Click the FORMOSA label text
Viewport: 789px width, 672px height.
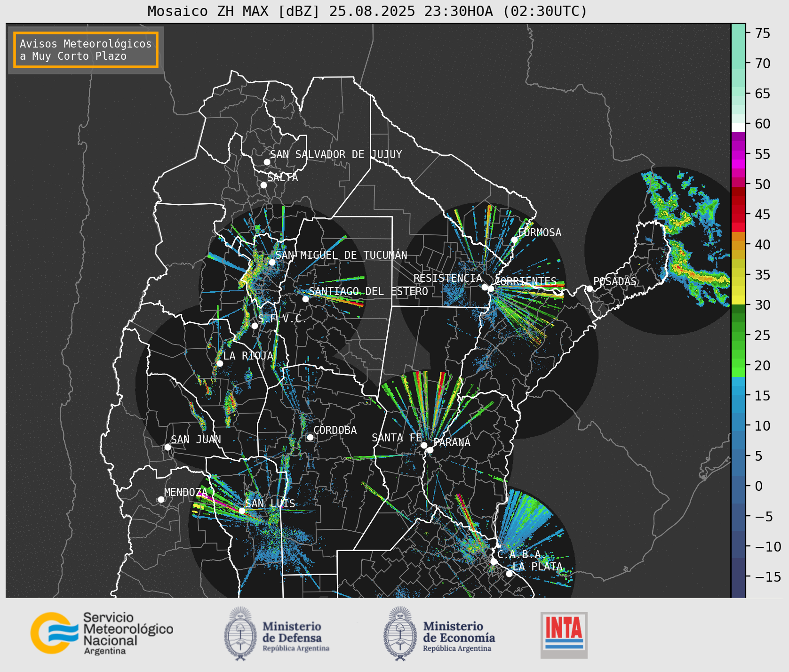tap(540, 232)
